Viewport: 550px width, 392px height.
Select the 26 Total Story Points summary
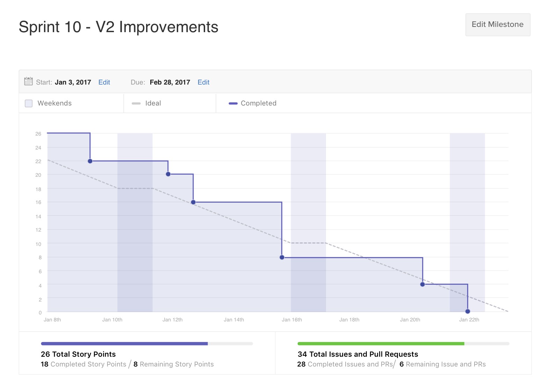click(78, 354)
